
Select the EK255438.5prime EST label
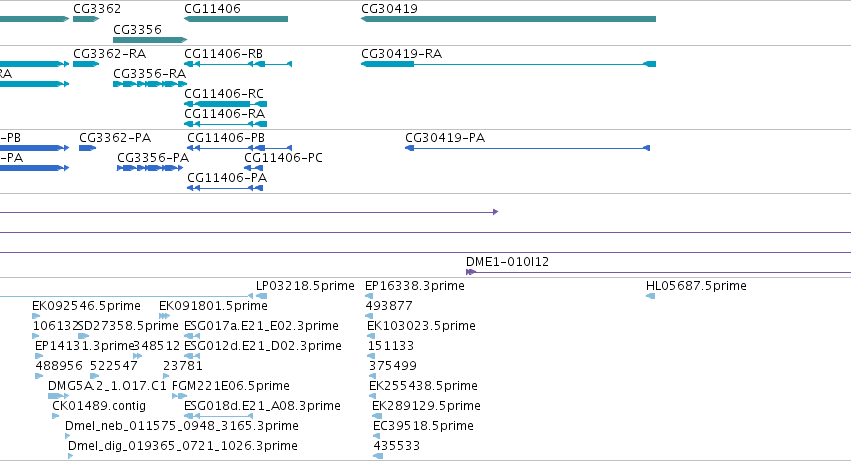point(423,386)
